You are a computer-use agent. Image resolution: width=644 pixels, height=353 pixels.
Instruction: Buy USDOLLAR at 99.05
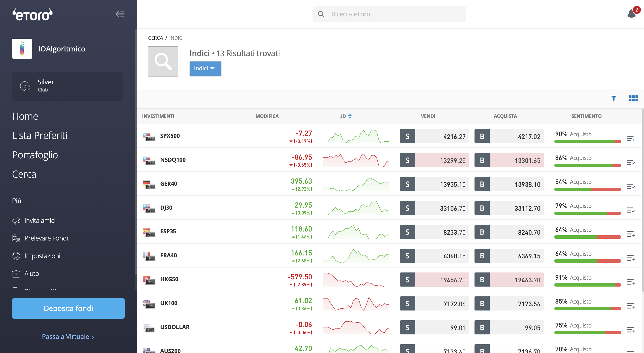(x=509, y=327)
